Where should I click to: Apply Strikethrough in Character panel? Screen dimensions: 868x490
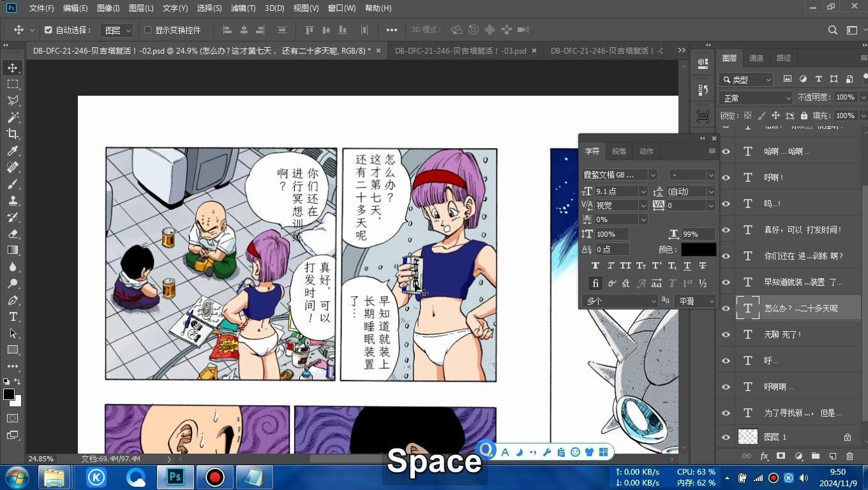[703, 266]
